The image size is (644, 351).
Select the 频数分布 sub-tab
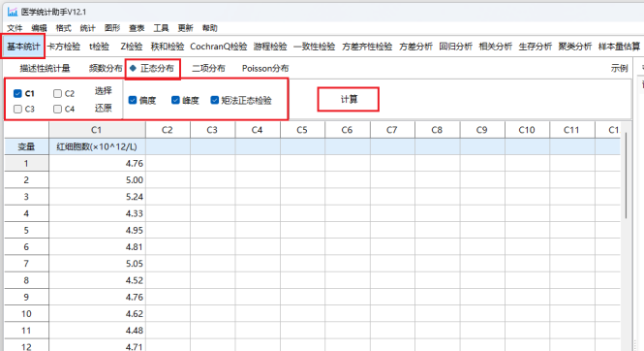pos(106,68)
